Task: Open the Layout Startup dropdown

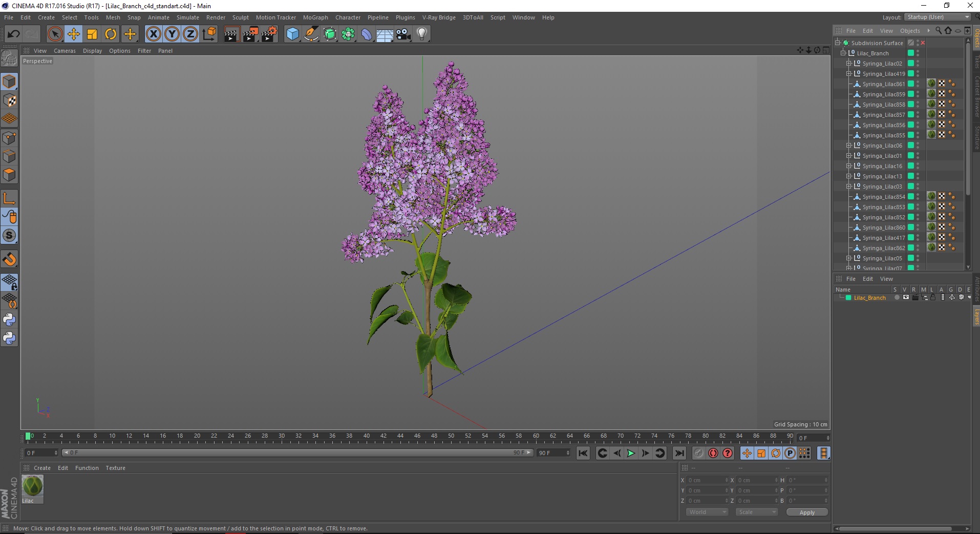Action: click(938, 17)
